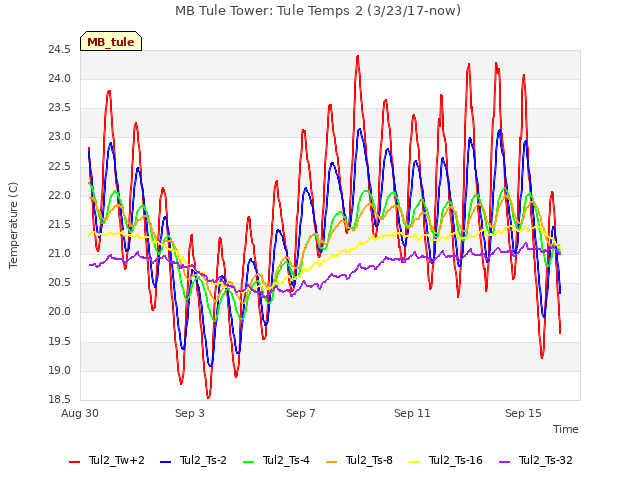Select the Tul2_Ts-4 legend label
Screen dimensions: 640x480
(287, 460)
